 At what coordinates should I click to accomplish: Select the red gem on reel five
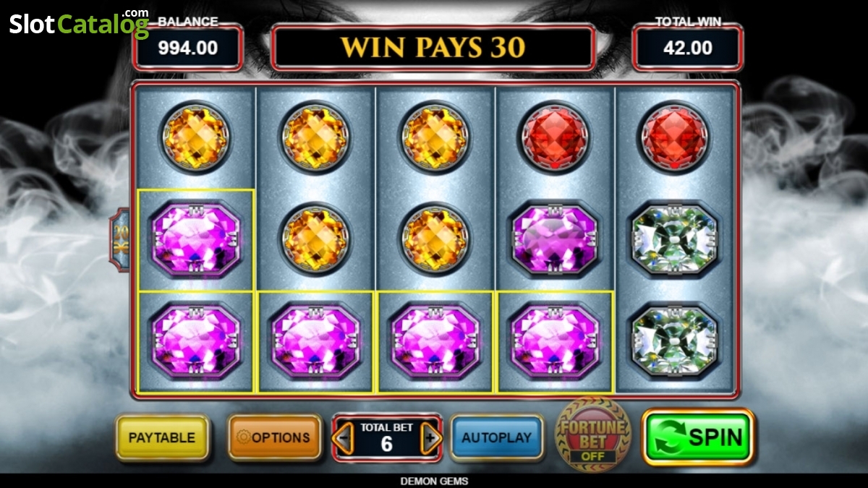tap(675, 137)
